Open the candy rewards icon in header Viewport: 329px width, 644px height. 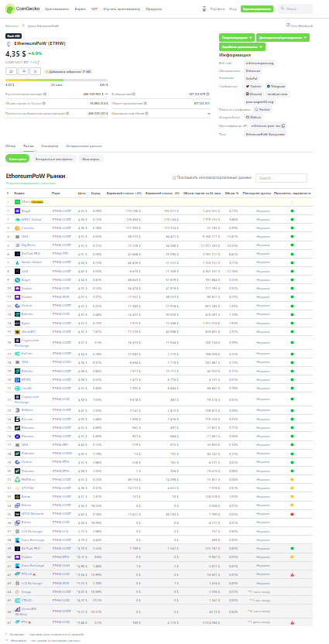point(204,9)
